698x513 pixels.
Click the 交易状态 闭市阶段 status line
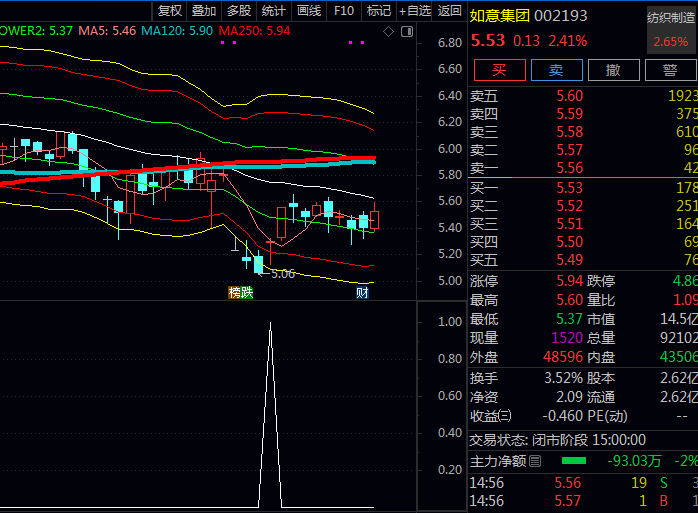click(x=558, y=440)
